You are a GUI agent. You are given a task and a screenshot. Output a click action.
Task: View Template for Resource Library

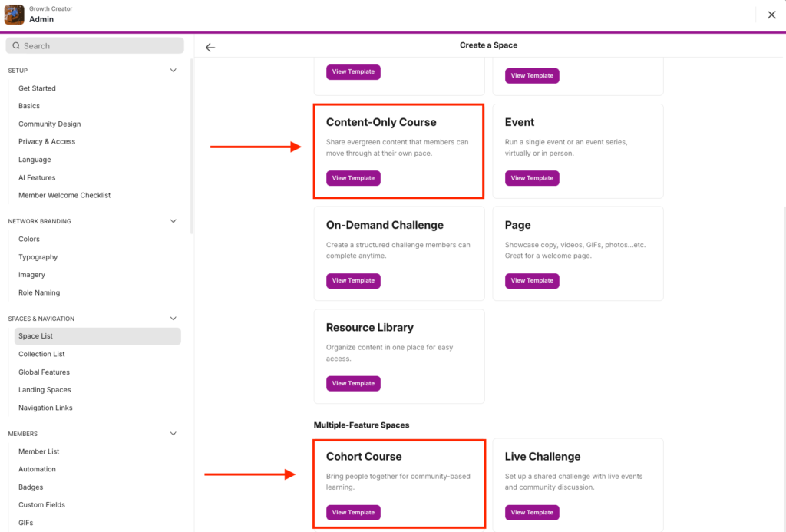[x=353, y=383]
